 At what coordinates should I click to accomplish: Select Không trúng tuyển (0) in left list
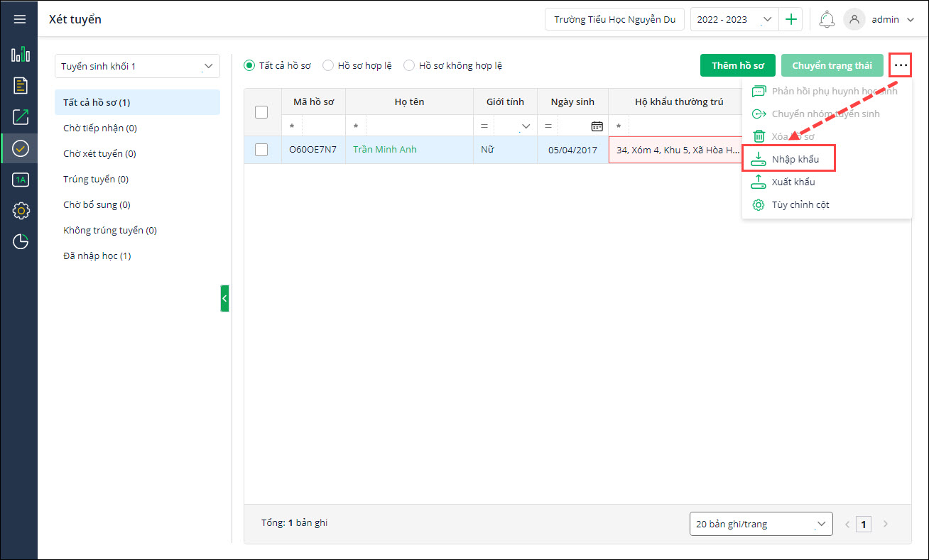click(137, 230)
